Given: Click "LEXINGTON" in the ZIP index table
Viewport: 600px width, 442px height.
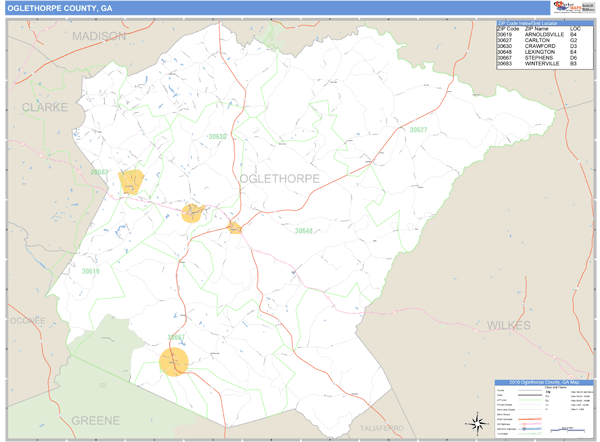Looking at the screenshot, I should 540,52.
